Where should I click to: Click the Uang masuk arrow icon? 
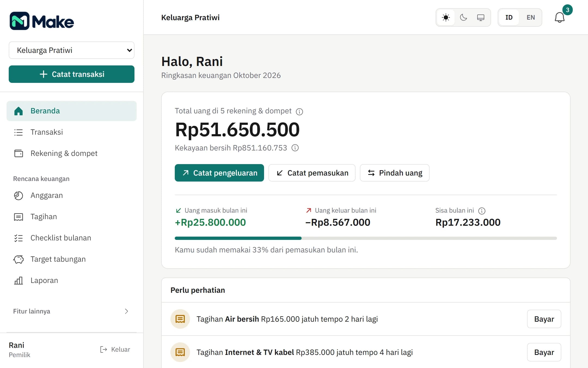tap(179, 210)
